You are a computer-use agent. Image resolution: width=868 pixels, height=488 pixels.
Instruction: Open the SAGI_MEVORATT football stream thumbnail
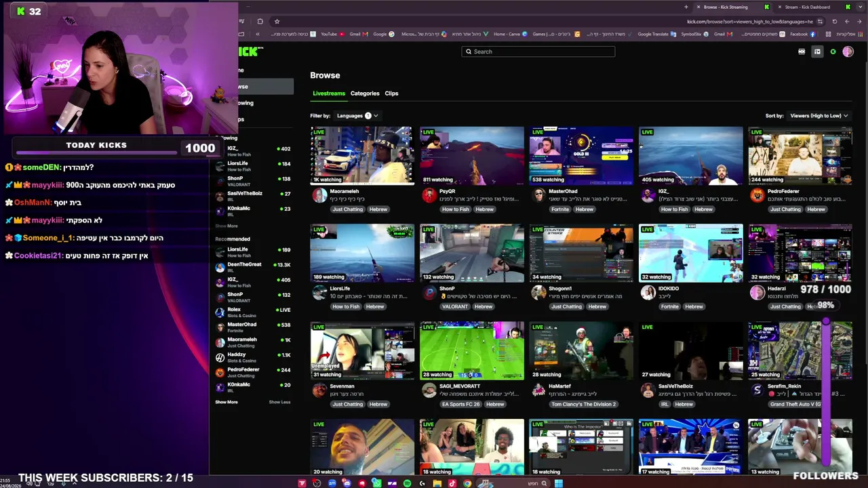tap(472, 350)
